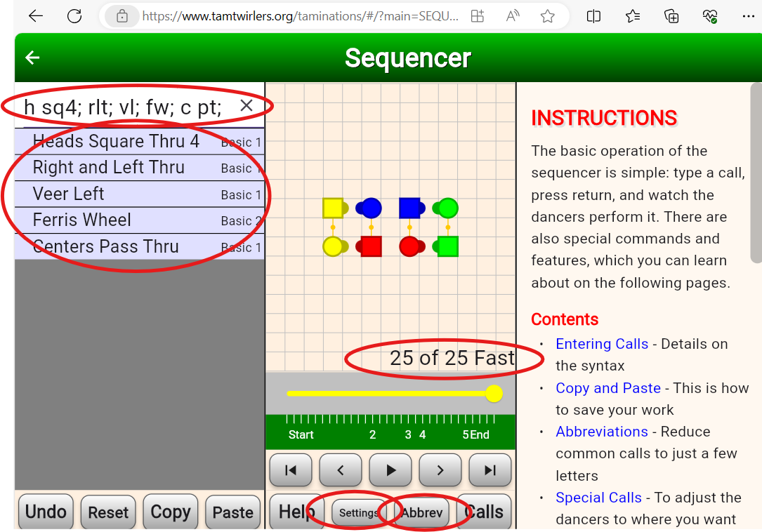
Task: Open the Copy and Paste link
Action: pos(608,387)
